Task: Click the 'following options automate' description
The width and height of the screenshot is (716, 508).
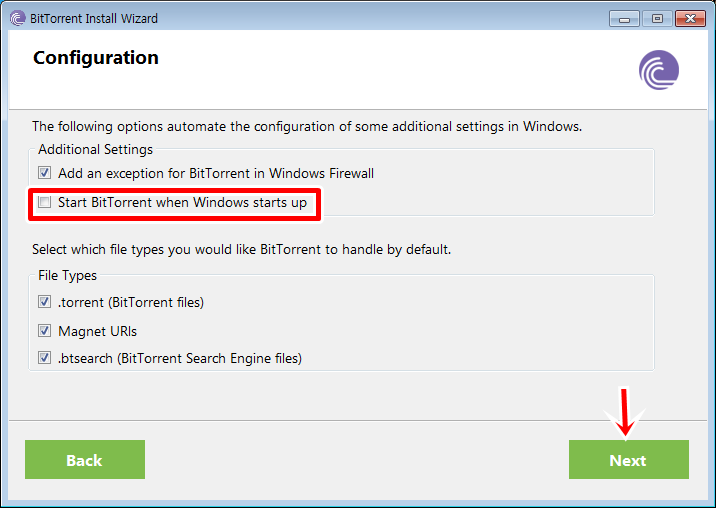Action: pyautogui.click(x=307, y=127)
